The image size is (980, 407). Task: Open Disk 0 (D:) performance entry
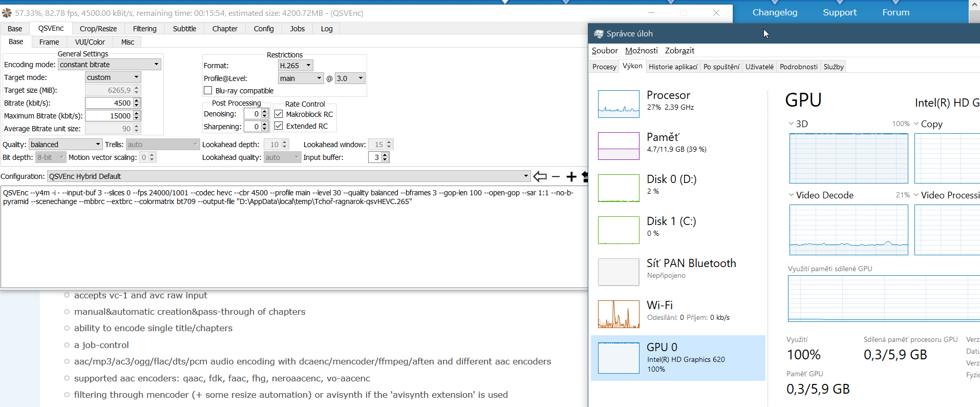678,188
